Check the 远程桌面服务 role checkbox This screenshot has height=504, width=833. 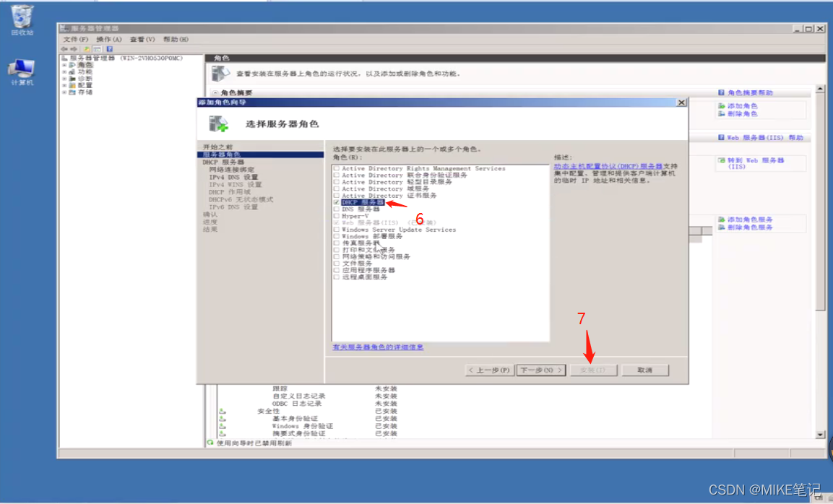336,277
